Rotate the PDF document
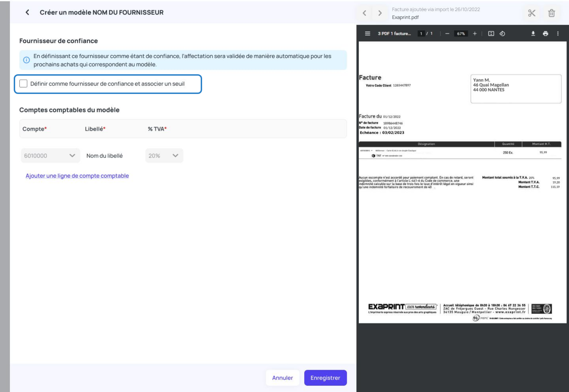This screenshot has height=392, width=569. pyautogui.click(x=502, y=33)
